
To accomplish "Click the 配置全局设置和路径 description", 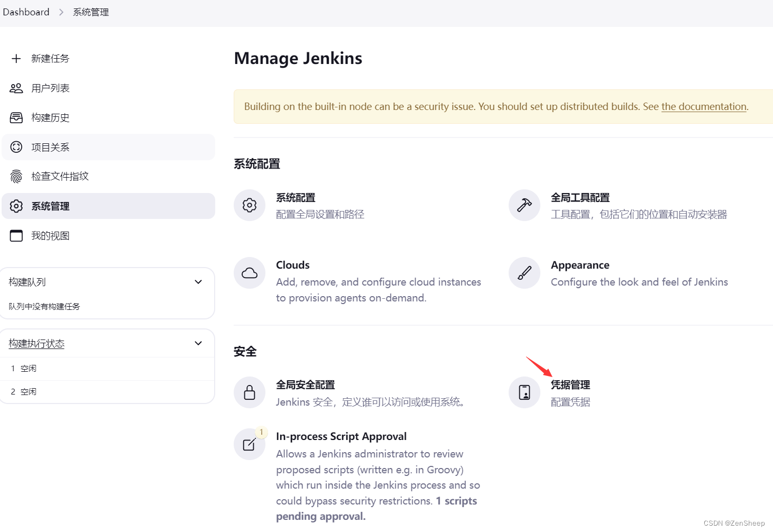I will coord(320,214).
